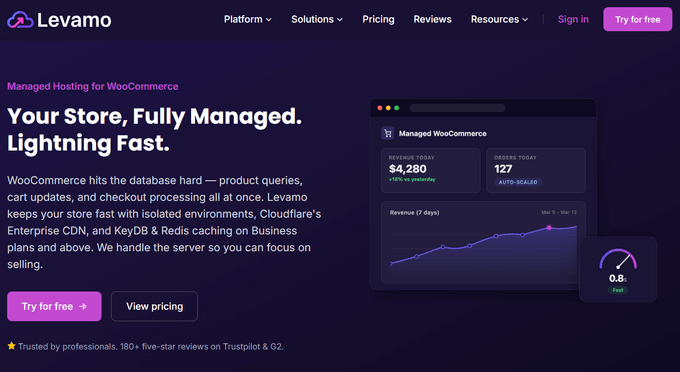
Task: Click the highlighted pink point on the chart
Action: pos(549,228)
